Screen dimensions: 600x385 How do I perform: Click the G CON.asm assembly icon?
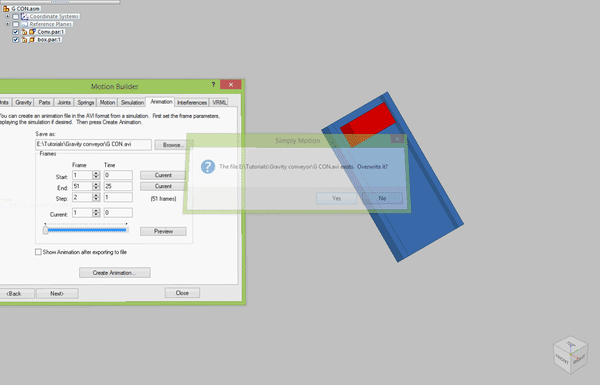click(x=6, y=8)
